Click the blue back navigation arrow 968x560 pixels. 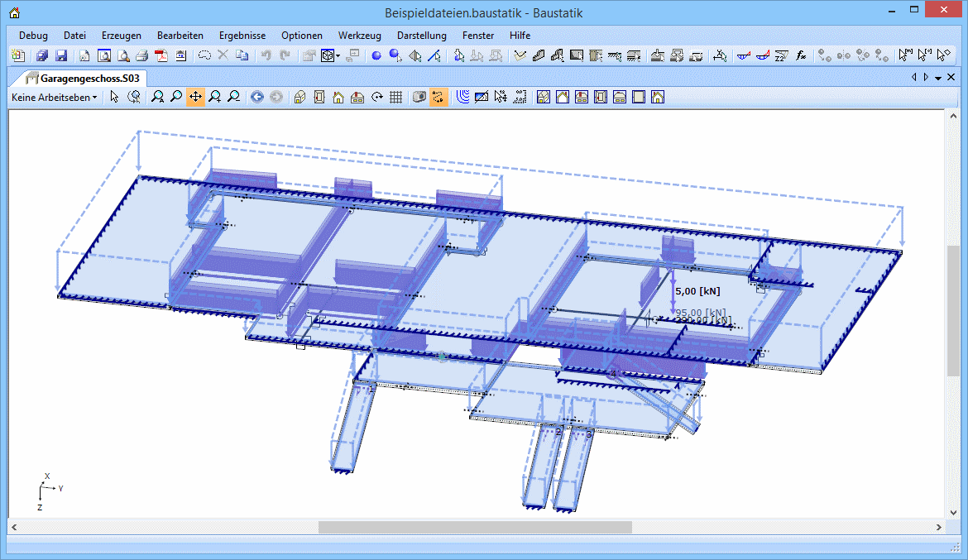point(256,97)
